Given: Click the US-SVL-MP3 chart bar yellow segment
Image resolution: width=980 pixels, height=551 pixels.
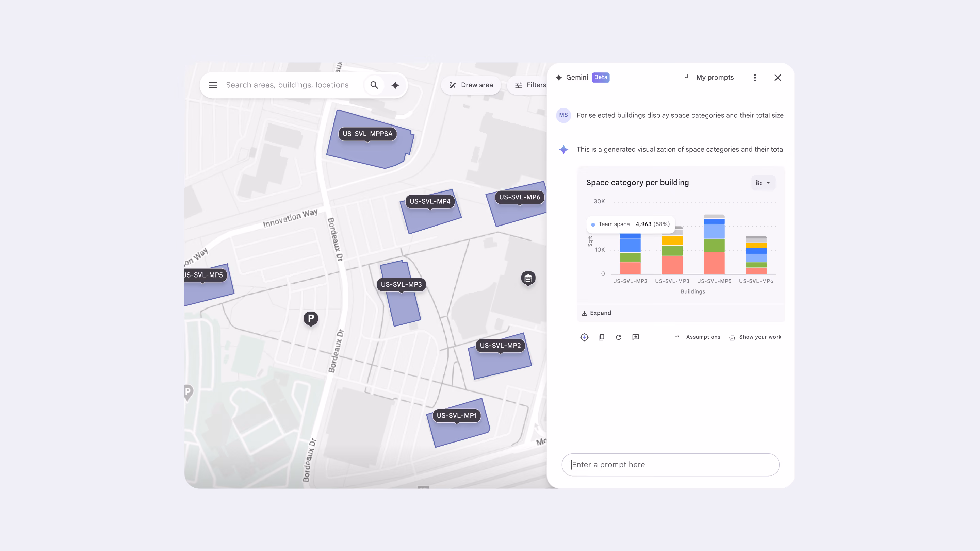Looking at the screenshot, I should pos(672,241).
